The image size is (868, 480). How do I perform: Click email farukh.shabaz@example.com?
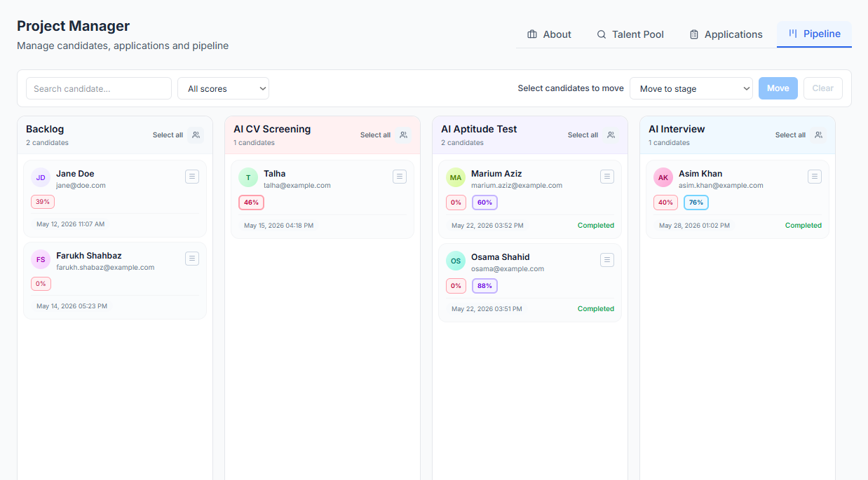(105, 268)
